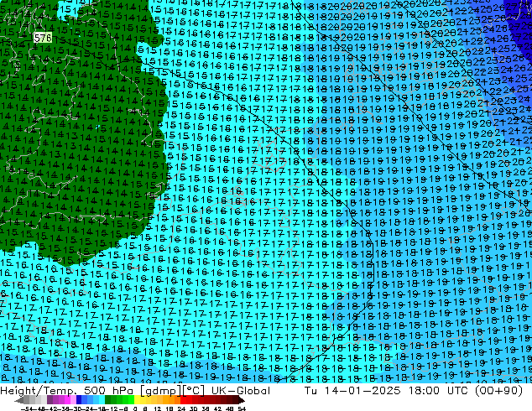Click the 576 height contour label
Screen dimensions: 532x411
[x=43, y=38]
